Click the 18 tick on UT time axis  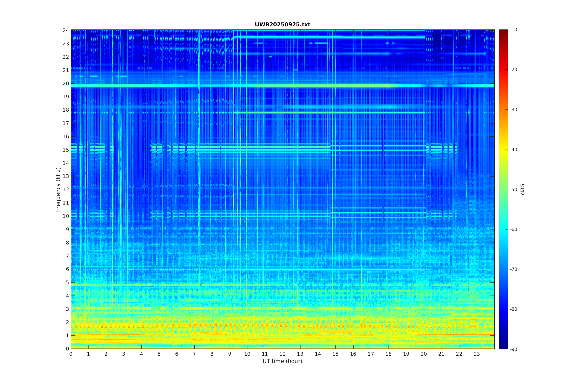[388, 354]
